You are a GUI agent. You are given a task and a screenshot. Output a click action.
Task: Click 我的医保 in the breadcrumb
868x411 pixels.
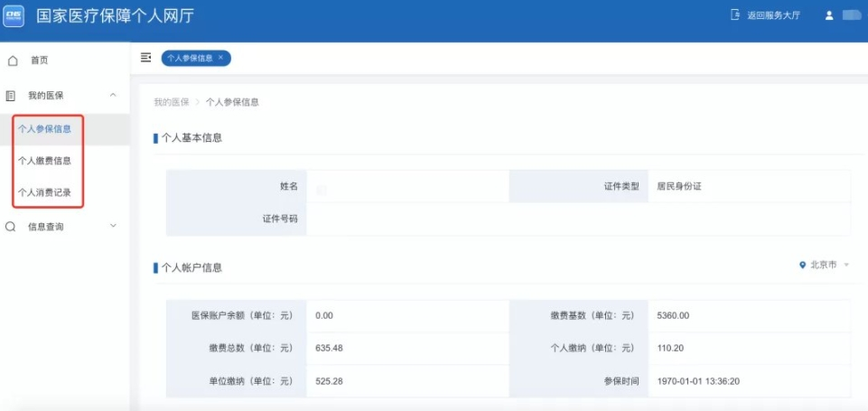tap(171, 102)
